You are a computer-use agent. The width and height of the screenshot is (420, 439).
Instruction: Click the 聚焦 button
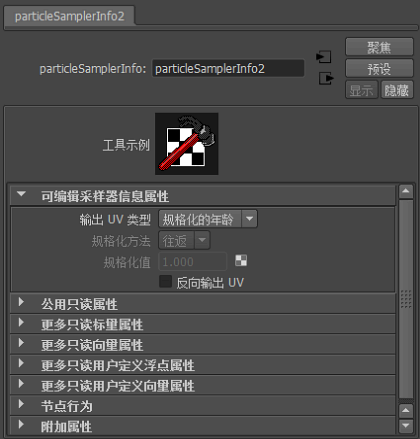point(379,47)
